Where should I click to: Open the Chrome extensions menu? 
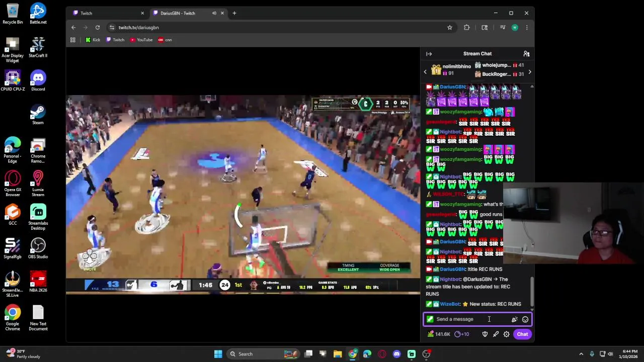467,28
